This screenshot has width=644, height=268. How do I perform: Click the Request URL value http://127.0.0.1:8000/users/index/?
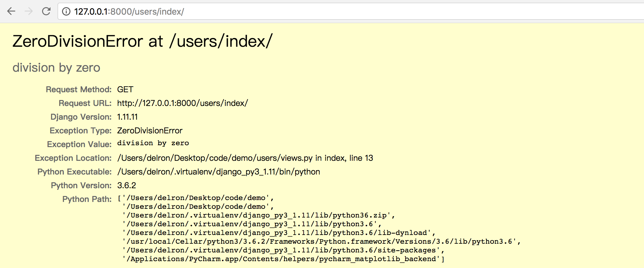(182, 103)
